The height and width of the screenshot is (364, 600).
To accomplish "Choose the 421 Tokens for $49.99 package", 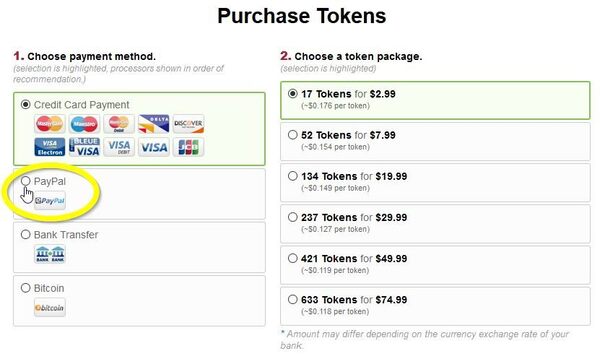I will pos(435,265).
